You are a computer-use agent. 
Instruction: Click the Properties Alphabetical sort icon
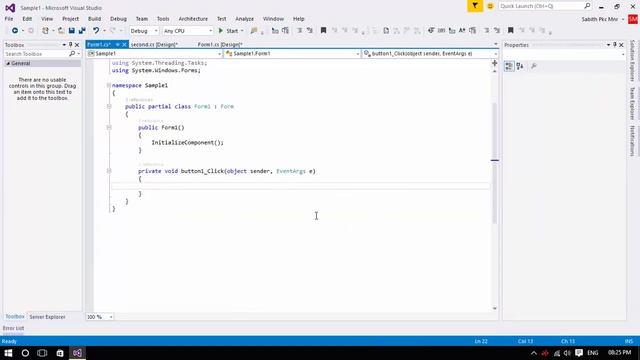(x=520, y=66)
